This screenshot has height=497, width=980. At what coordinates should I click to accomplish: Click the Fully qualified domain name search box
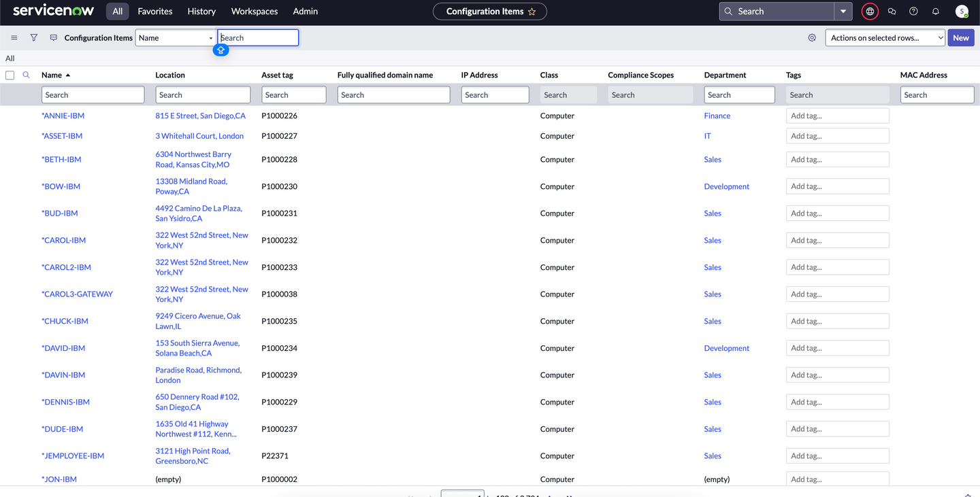(x=393, y=95)
